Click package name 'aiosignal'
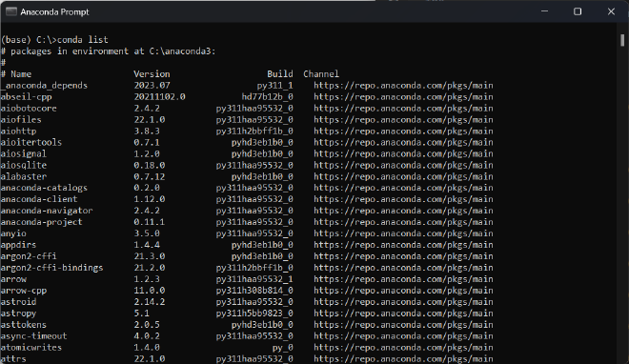 24,153
